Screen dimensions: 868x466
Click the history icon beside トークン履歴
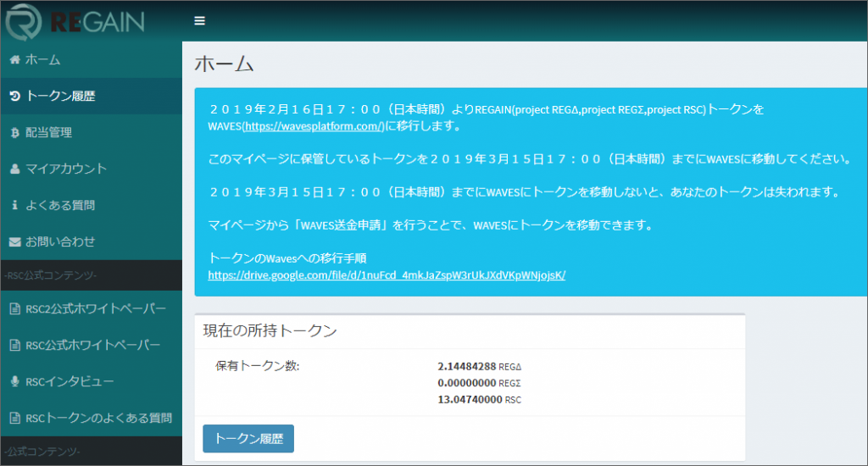(15, 97)
